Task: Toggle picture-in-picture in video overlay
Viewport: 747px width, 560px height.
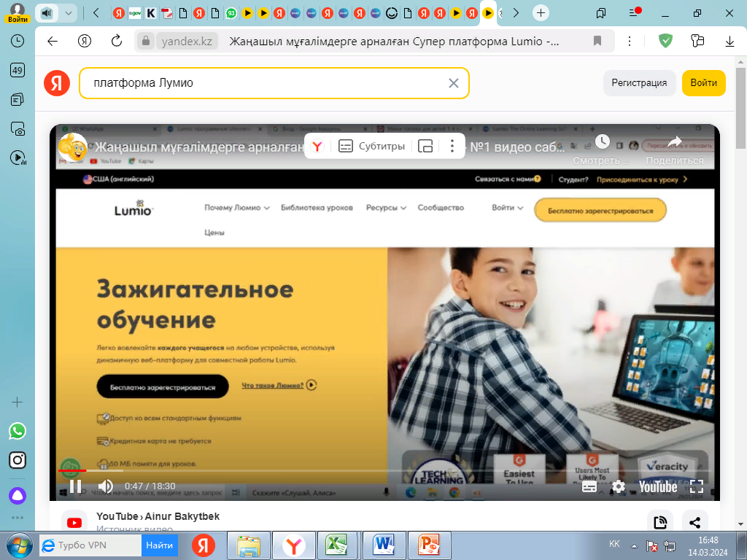Action: pos(425,146)
